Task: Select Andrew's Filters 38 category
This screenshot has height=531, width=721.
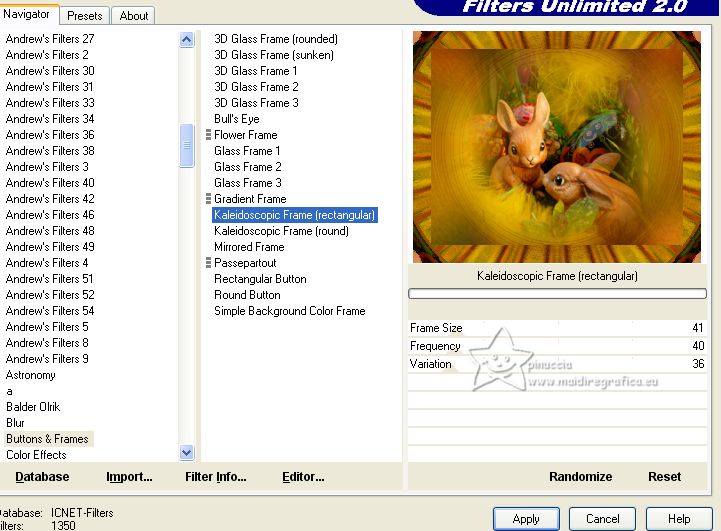Action: 50,151
